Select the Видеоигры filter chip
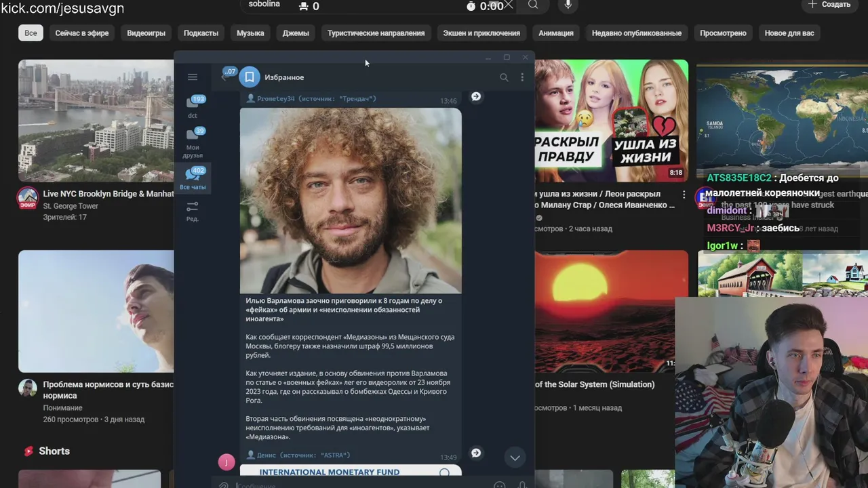 [146, 33]
